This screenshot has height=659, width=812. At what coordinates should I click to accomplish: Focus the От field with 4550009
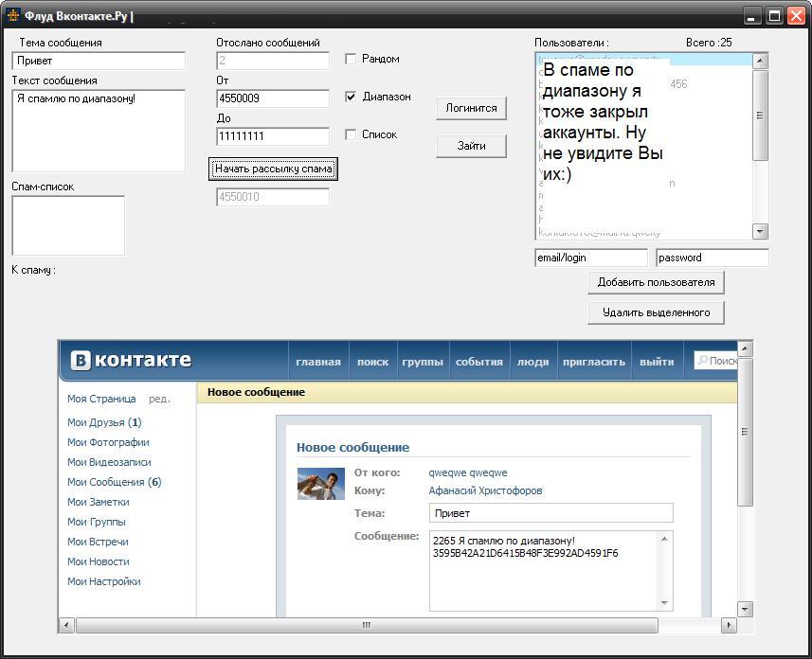point(273,98)
